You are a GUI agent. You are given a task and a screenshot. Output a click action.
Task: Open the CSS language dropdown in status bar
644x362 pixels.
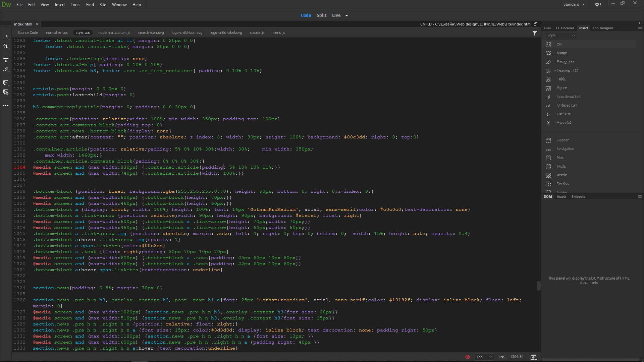point(484,357)
